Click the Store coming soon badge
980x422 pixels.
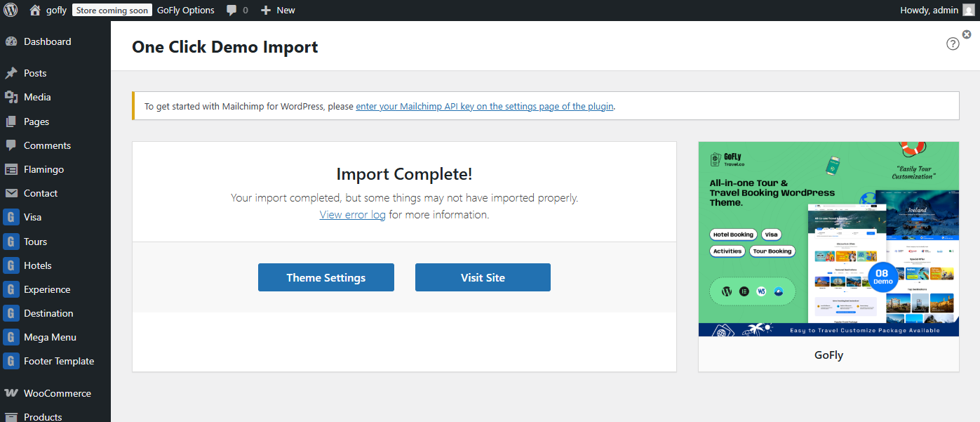coord(112,10)
